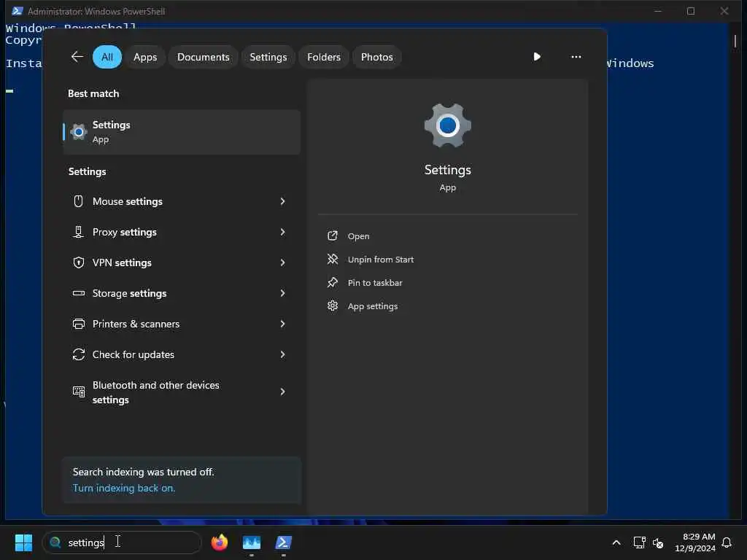Switch to PowerShell taskbar icon
Screen dimensions: 747x560
tap(284, 542)
